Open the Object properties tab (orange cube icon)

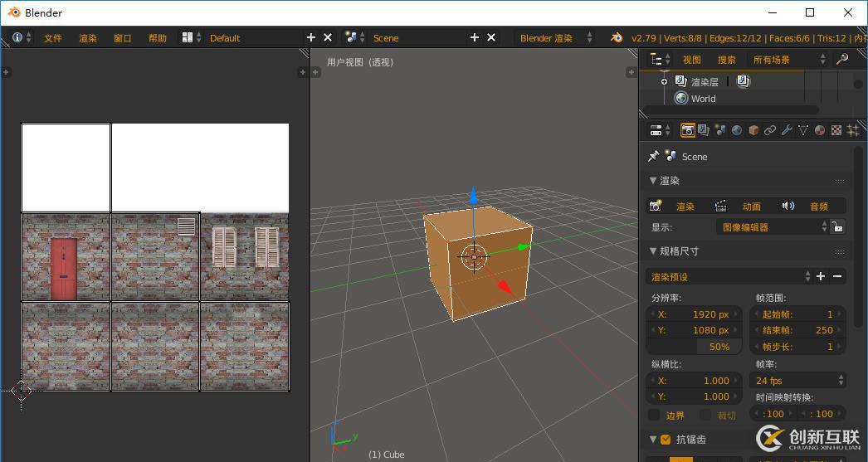click(753, 130)
